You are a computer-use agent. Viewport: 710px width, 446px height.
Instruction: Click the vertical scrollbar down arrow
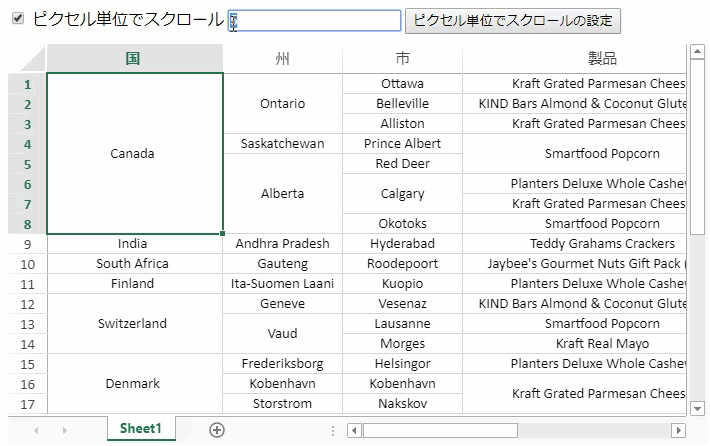pyautogui.click(x=697, y=407)
